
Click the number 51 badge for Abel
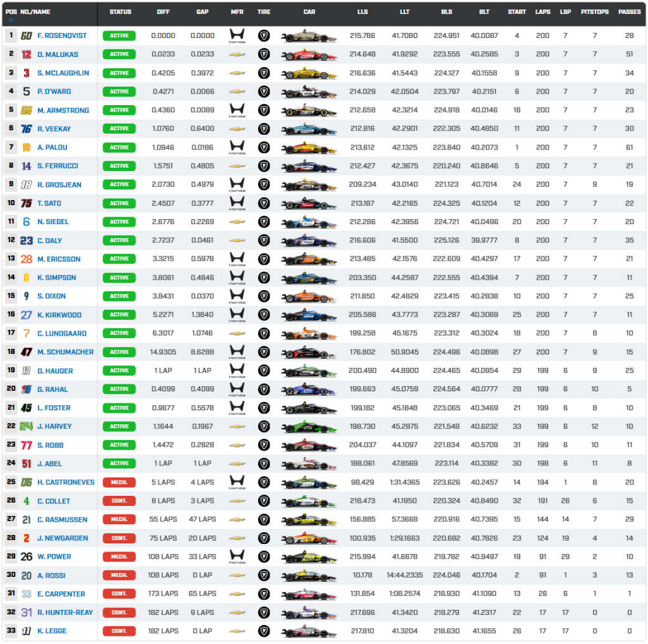27,464
